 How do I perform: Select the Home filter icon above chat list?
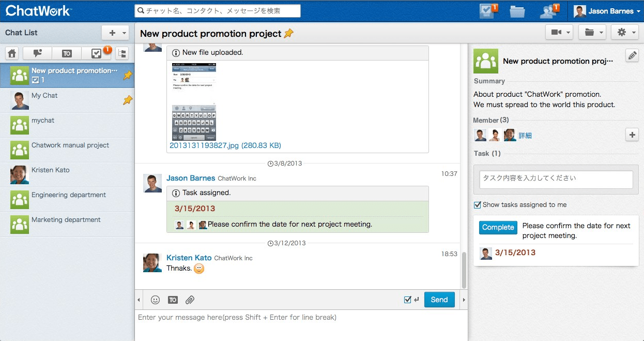[11, 53]
